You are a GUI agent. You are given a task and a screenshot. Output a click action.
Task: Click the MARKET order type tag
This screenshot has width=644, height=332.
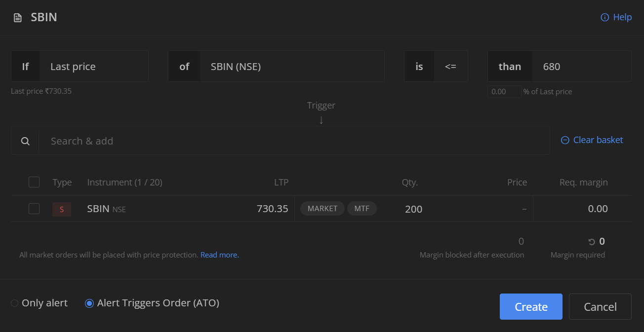pyautogui.click(x=322, y=209)
